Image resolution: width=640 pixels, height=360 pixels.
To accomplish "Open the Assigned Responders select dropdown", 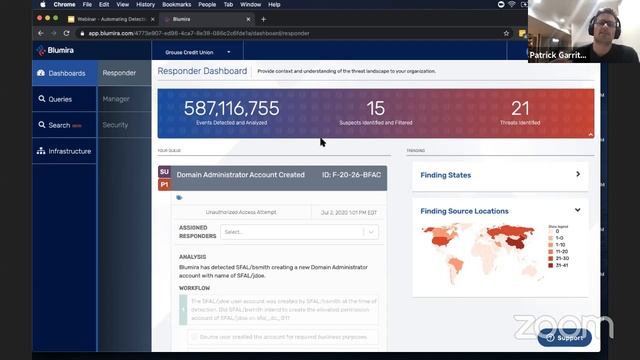I will pyautogui.click(x=299, y=232).
